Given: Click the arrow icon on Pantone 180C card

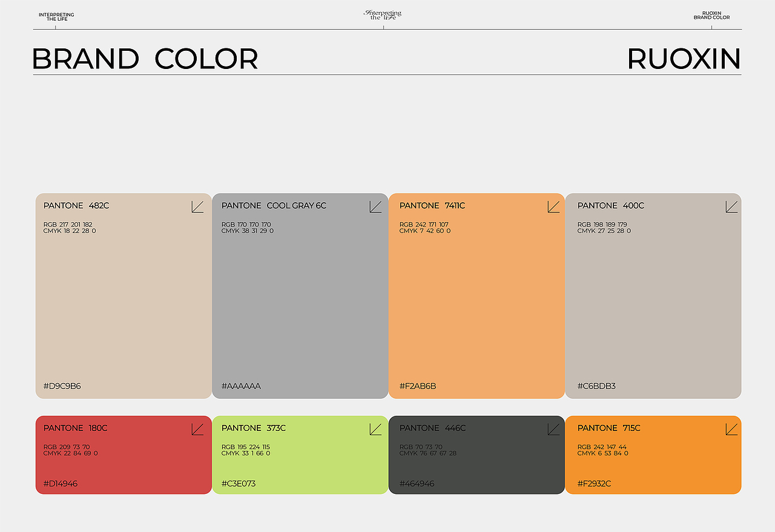Looking at the screenshot, I should click(x=197, y=429).
